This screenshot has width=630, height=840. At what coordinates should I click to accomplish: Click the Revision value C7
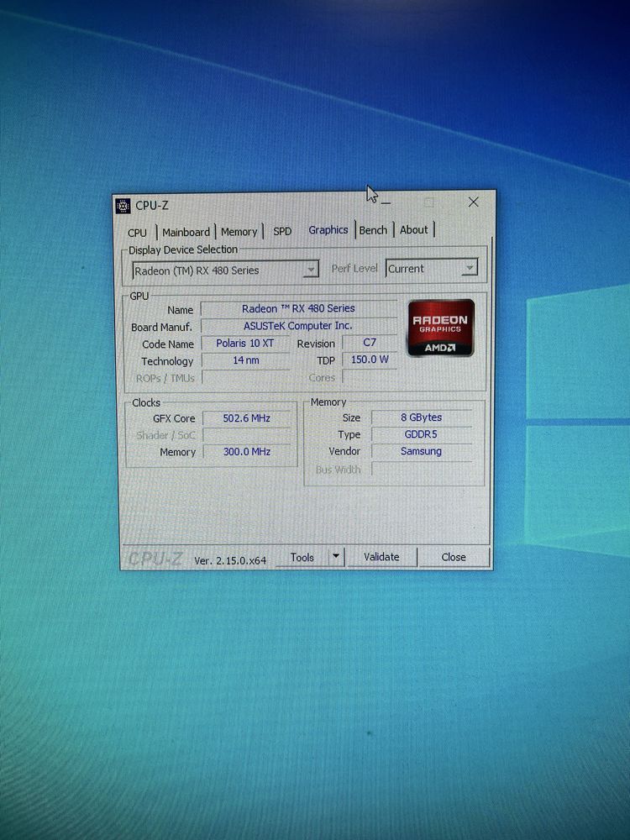(x=370, y=343)
